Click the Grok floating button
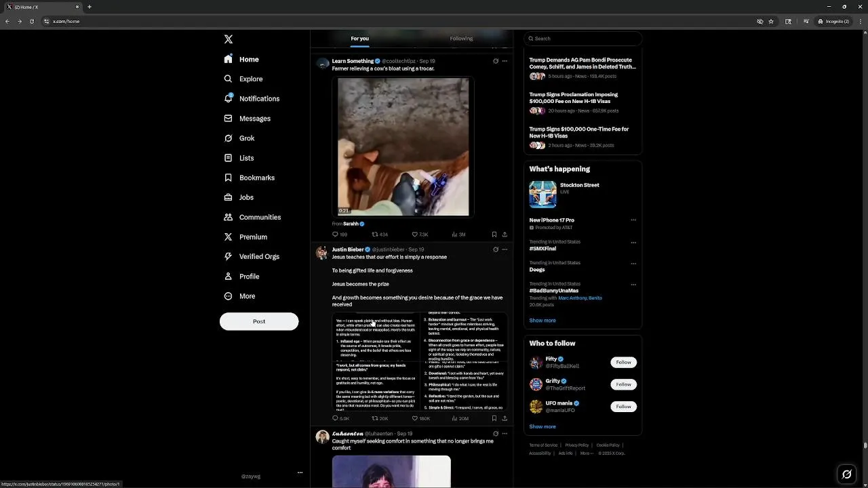The height and width of the screenshot is (488, 868). click(846, 474)
